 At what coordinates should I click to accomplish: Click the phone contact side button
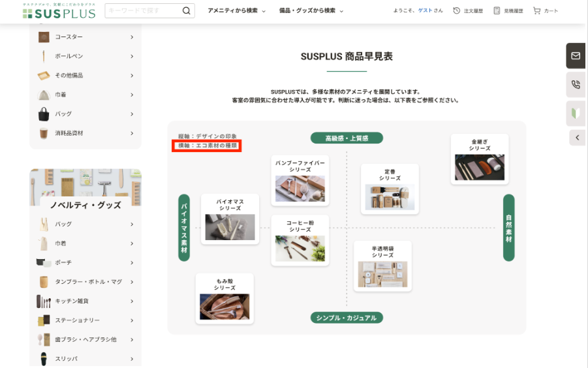pyautogui.click(x=576, y=85)
